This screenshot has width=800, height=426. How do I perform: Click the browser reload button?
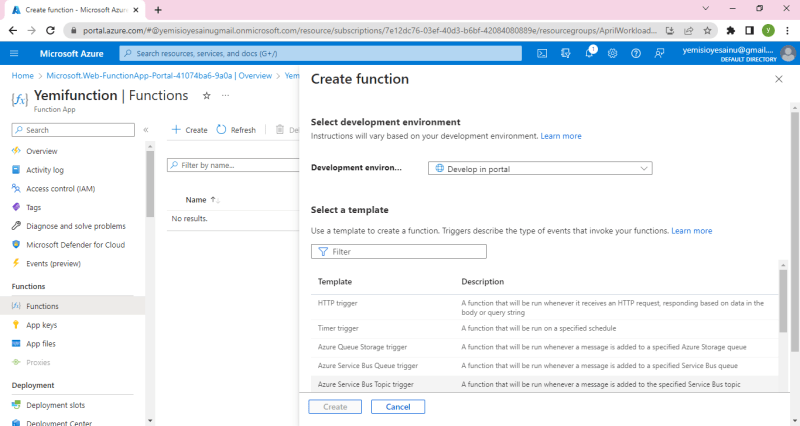[50, 31]
